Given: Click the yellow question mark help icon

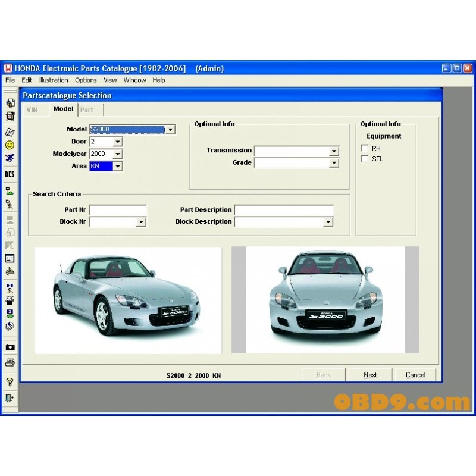Looking at the screenshot, I should pos(10,382).
